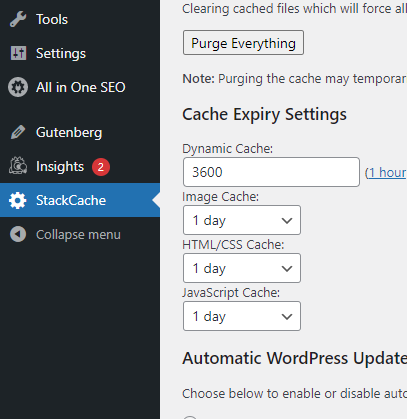Click the Purge Everything button
This screenshot has width=407, height=419.
click(x=243, y=43)
